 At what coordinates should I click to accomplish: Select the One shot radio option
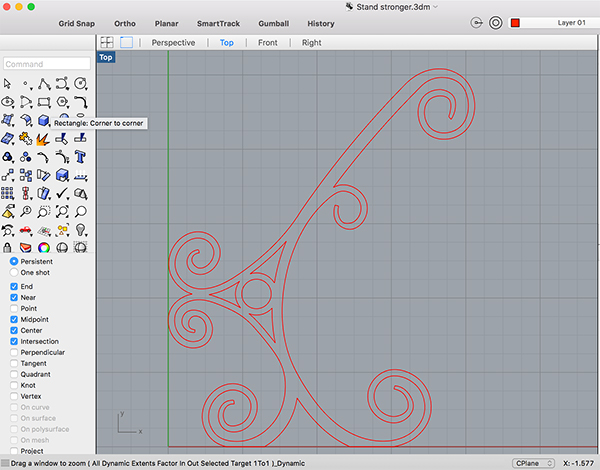[x=14, y=272]
